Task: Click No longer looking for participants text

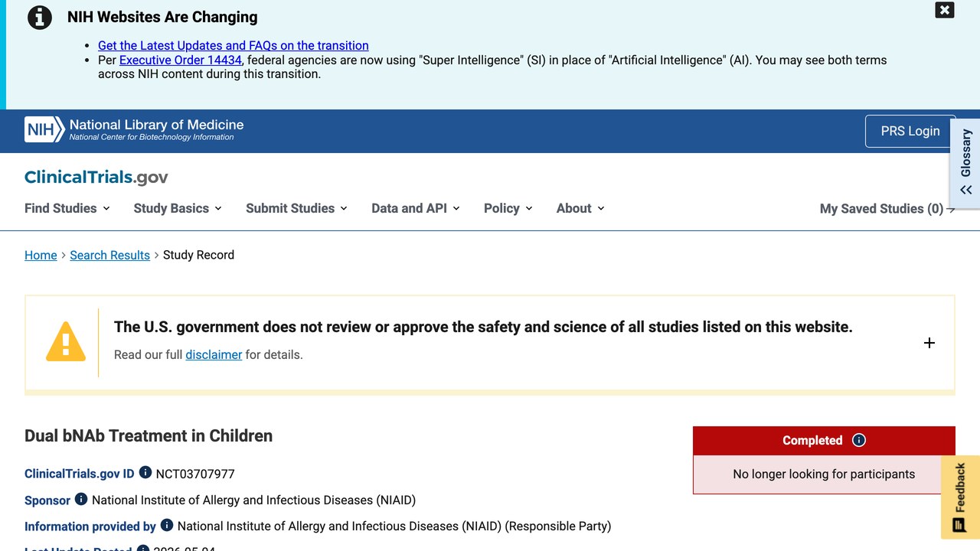Action: coord(824,474)
